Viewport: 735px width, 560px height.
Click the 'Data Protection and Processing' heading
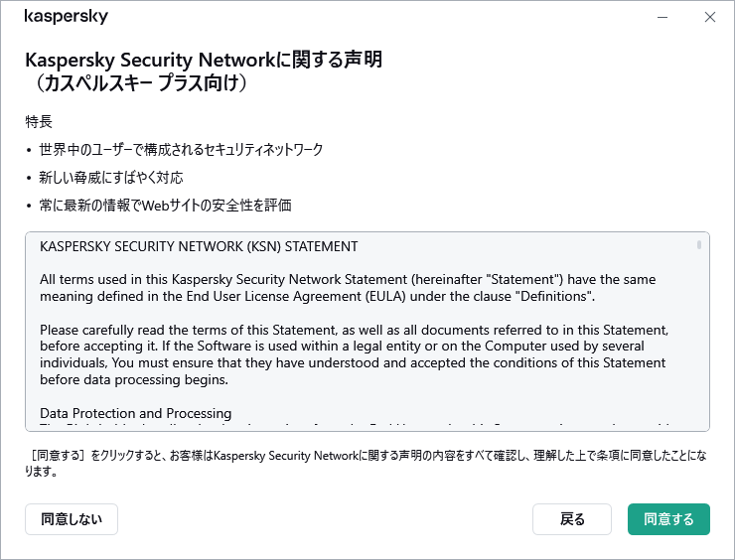(136, 413)
